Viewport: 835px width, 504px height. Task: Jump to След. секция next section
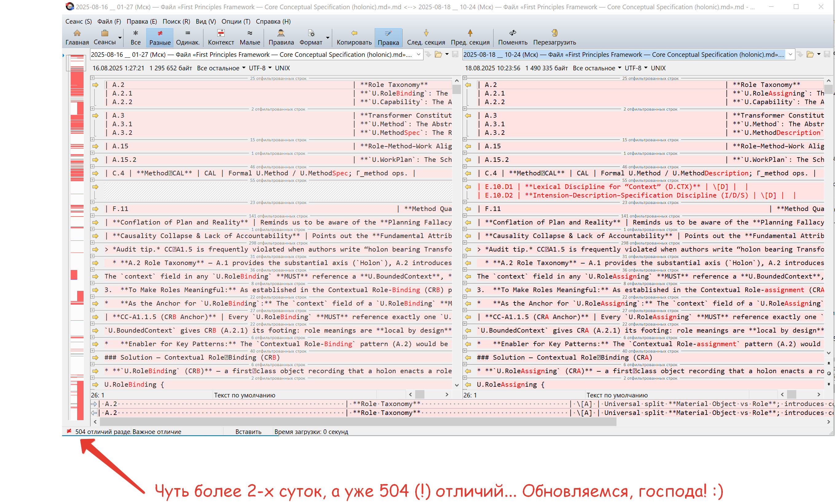tap(426, 33)
